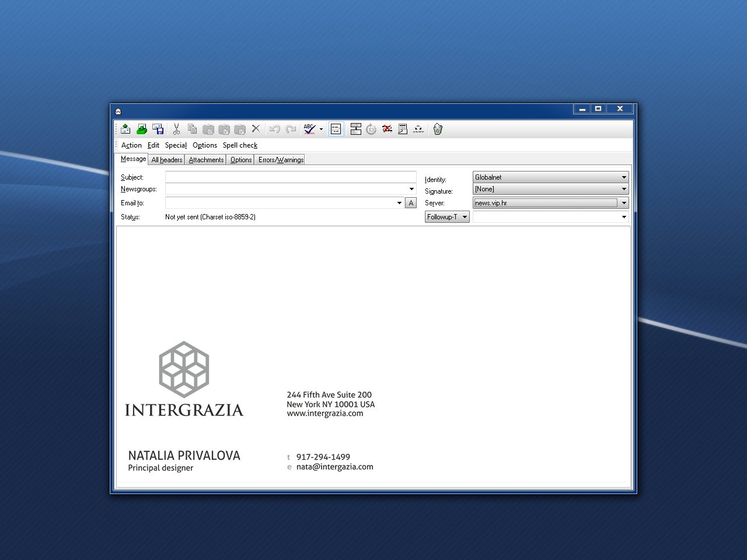Screen dimensions: 747x560
Task: Click into the Subject input field
Action: (290, 177)
